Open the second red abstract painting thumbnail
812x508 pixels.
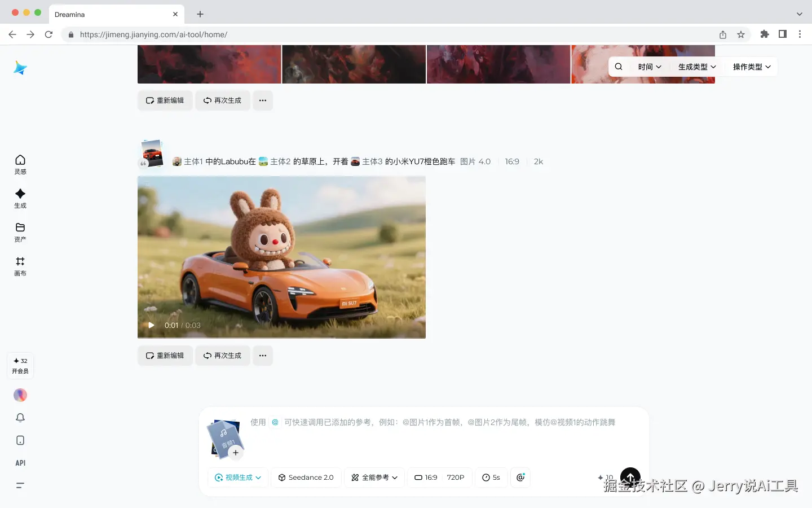pos(354,64)
